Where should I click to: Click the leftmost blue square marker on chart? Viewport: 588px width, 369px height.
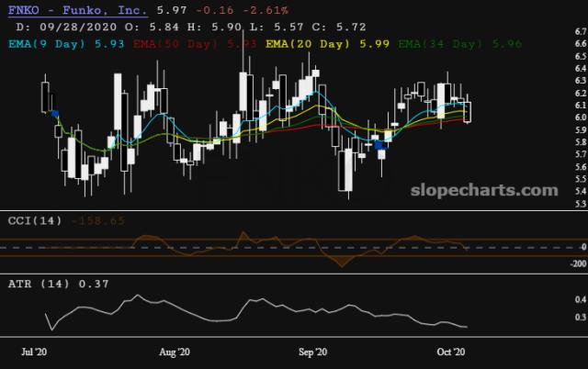click(54, 113)
